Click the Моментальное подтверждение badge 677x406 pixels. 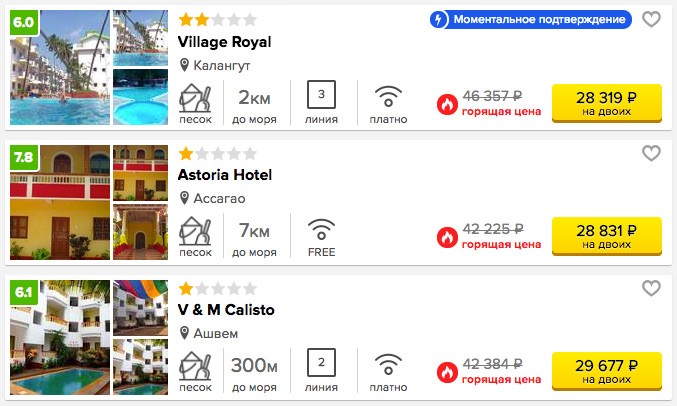[x=531, y=19]
